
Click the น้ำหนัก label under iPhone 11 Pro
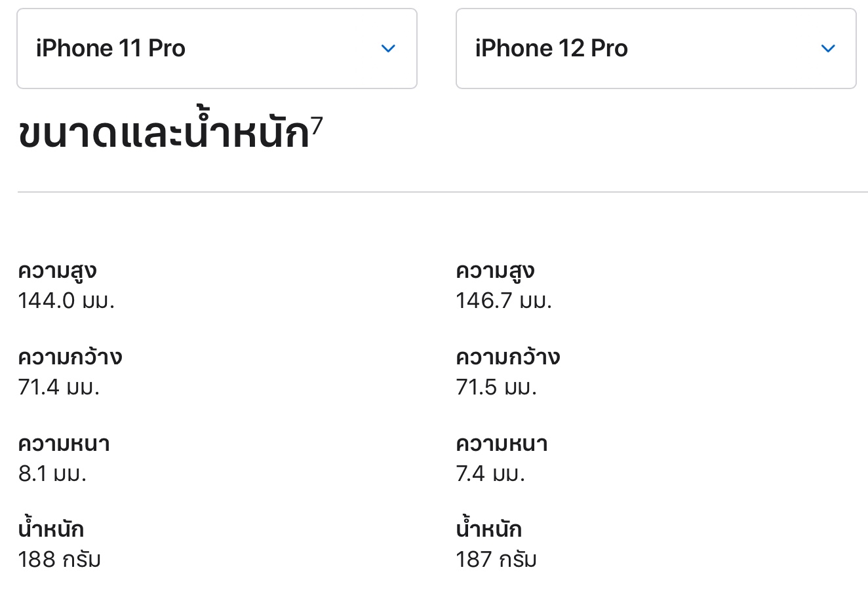(51, 529)
